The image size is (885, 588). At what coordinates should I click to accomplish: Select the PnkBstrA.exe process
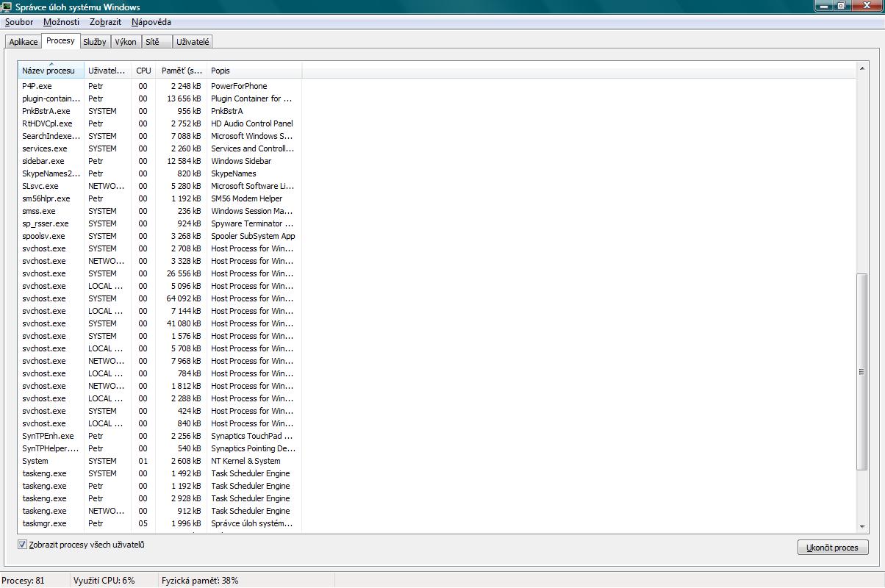[160, 111]
